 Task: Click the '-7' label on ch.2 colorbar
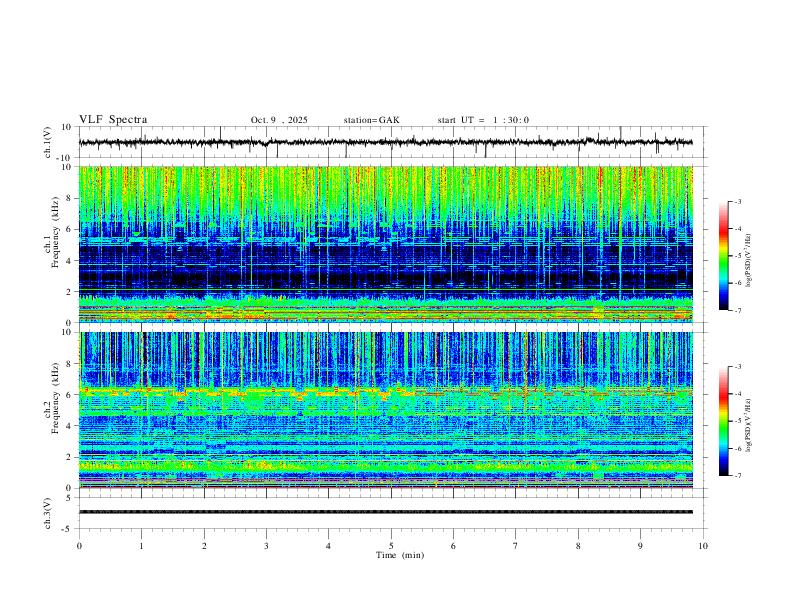738,476
